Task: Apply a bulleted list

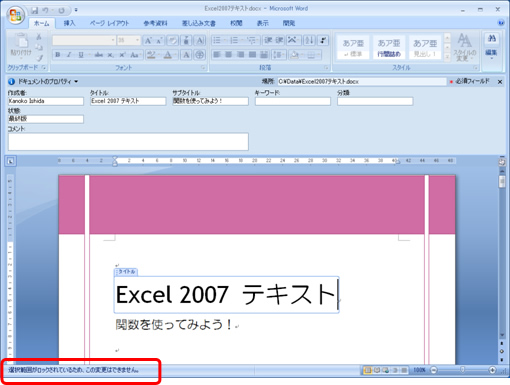Action: [x=217, y=40]
